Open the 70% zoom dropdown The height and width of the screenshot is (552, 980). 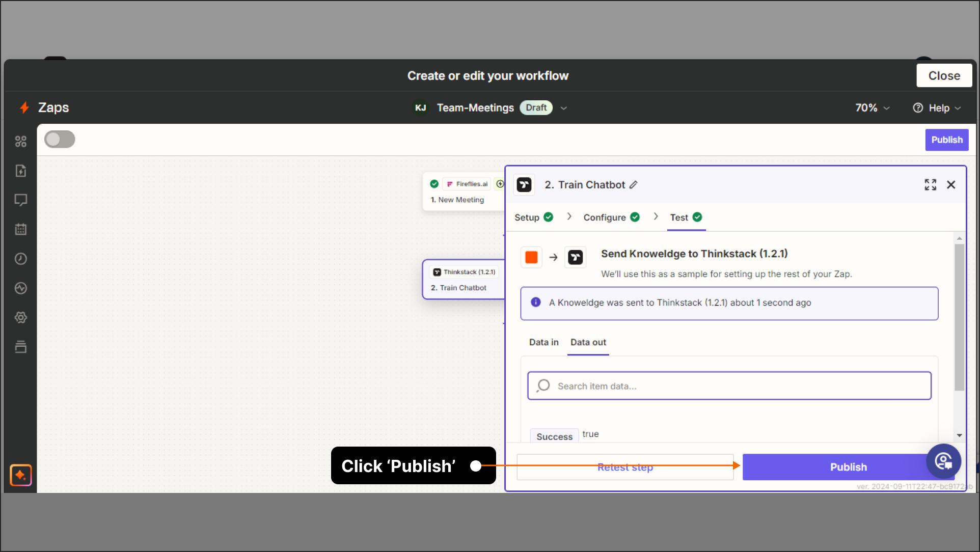tap(873, 108)
